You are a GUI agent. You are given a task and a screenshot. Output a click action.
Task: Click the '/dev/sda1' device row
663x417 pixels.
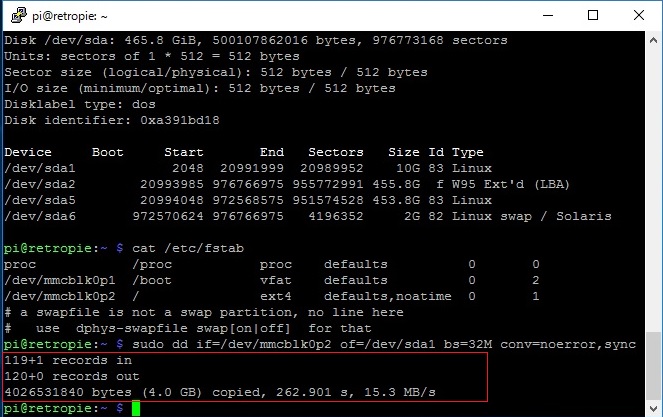pos(248,168)
